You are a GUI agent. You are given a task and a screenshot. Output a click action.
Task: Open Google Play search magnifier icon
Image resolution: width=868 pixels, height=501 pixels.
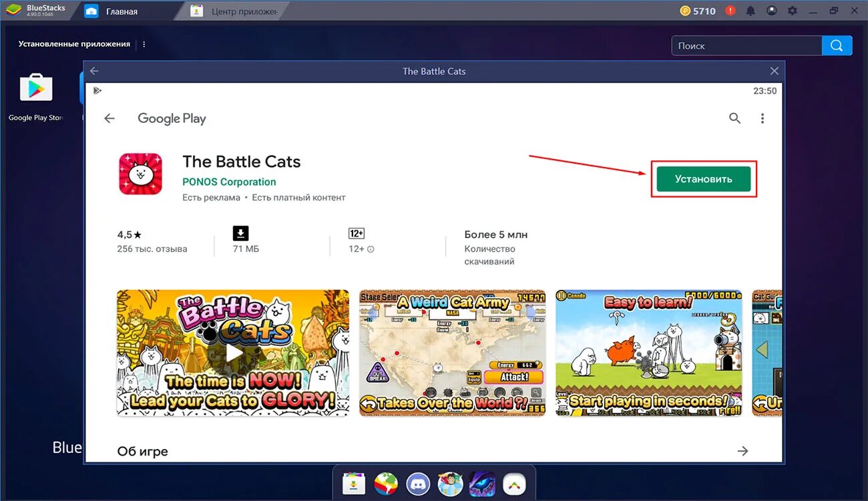pos(734,118)
